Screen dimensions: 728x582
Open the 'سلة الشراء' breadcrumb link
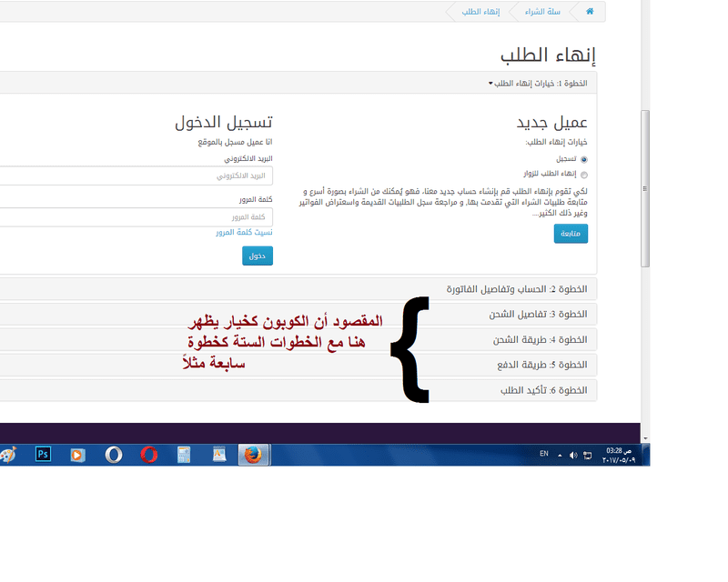tap(542, 12)
